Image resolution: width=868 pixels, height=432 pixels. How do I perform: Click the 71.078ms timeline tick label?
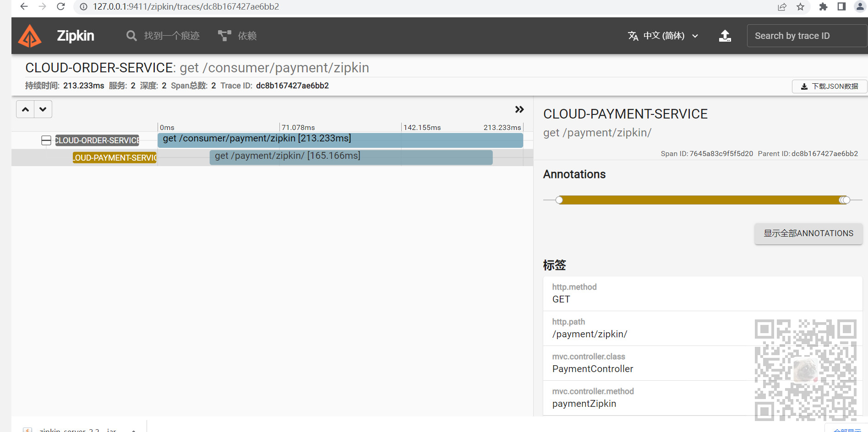coord(298,128)
